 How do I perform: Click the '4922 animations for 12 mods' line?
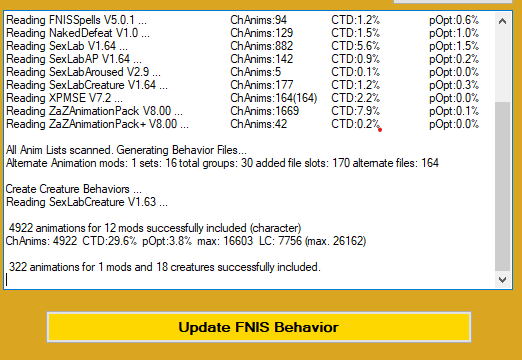(x=155, y=228)
